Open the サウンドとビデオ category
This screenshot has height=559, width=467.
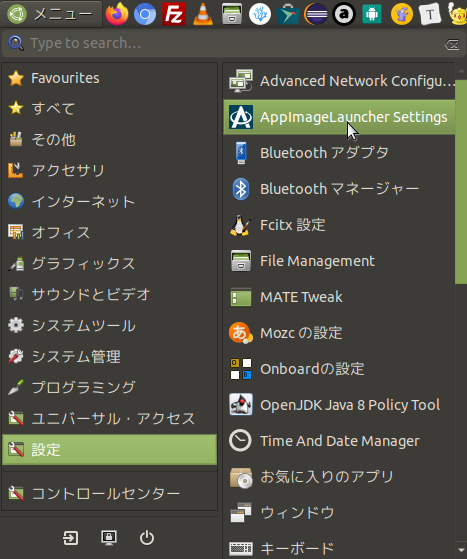coord(109,294)
